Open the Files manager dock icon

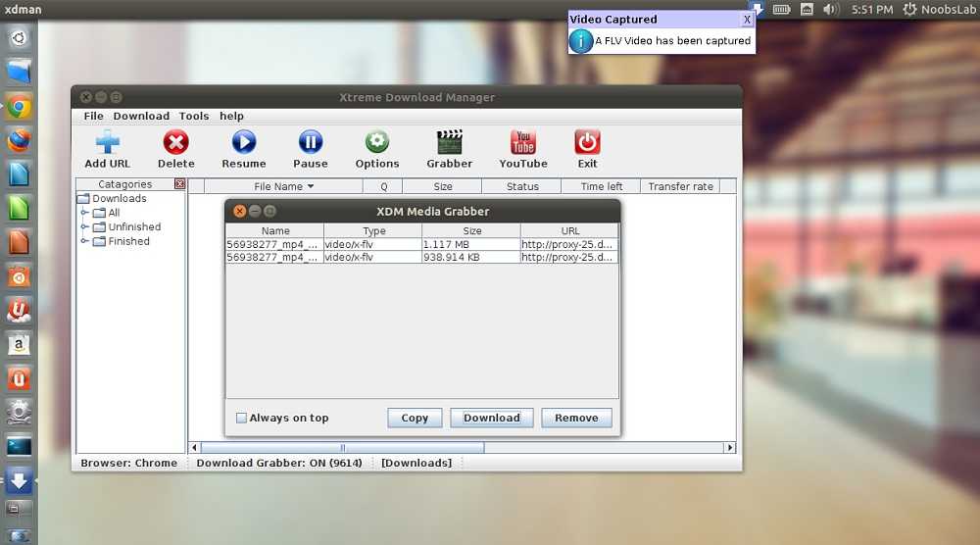(19, 72)
